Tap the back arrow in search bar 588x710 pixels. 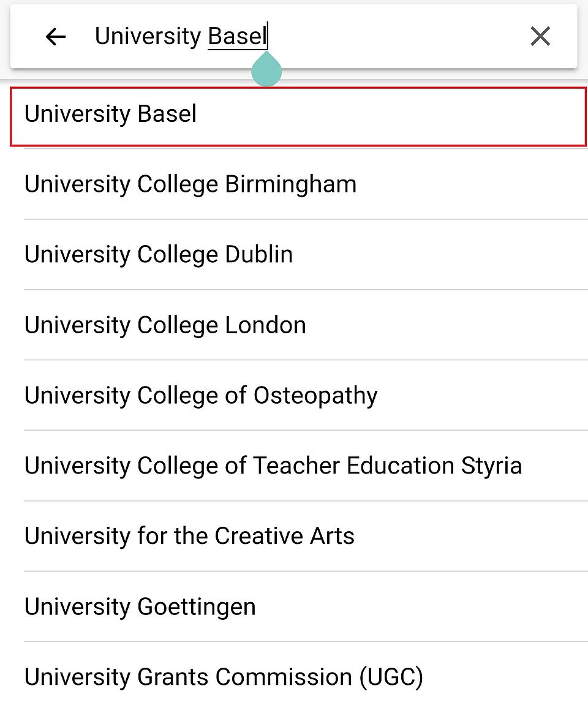tap(55, 37)
